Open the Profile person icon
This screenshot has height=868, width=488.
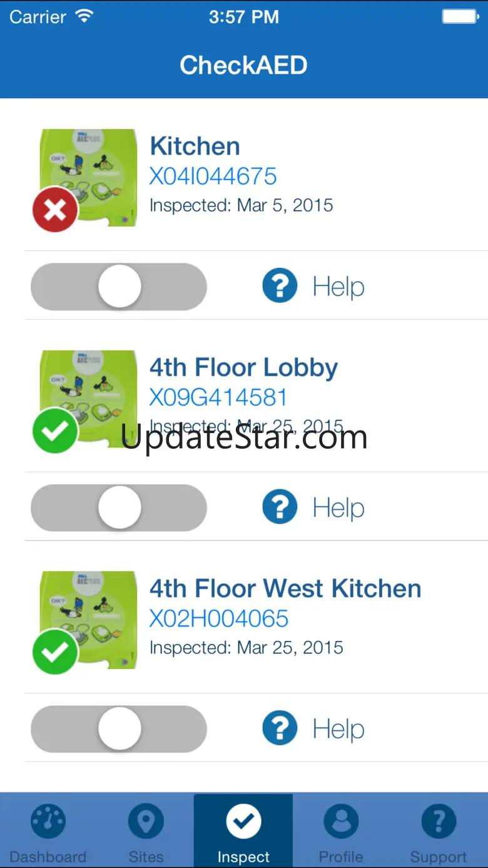click(341, 821)
